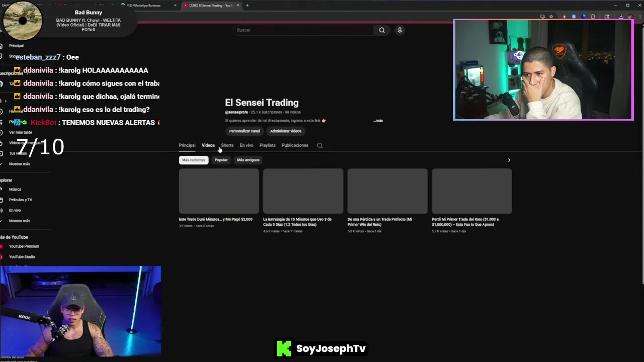Viewport: 644px width, 362px height.
Task: Open the Videos channel tab
Action: [x=208, y=145]
